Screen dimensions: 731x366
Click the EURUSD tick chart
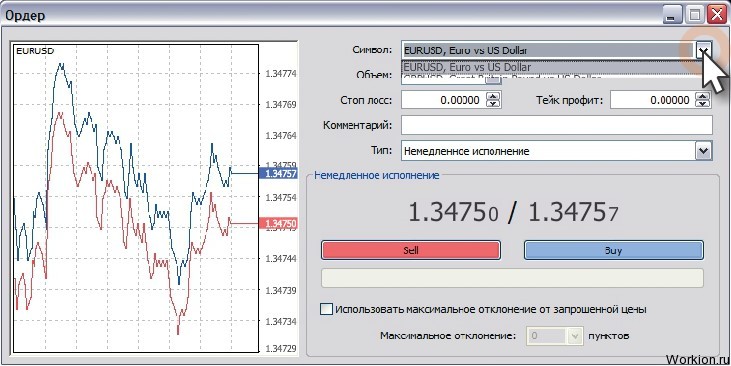coord(135,198)
